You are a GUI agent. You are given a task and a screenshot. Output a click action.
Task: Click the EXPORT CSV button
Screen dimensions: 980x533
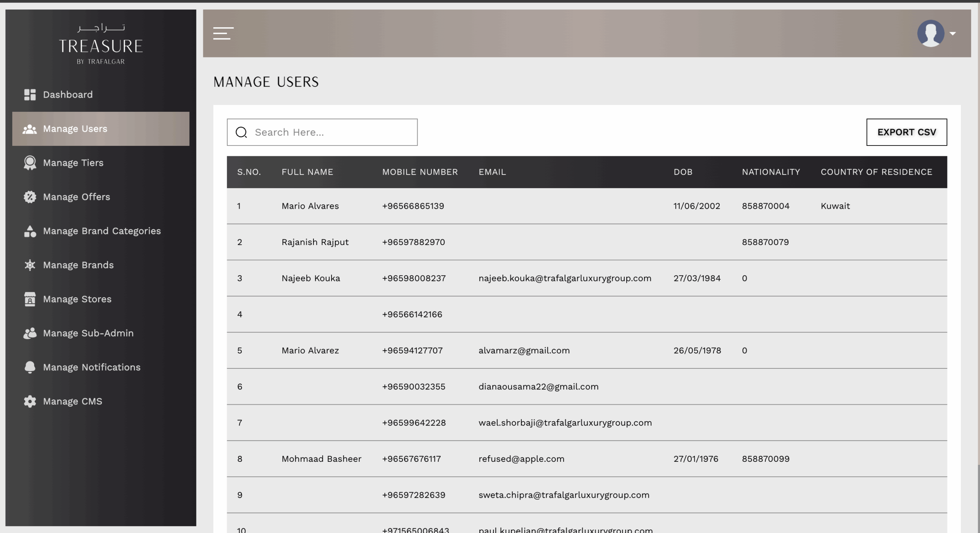(x=906, y=132)
